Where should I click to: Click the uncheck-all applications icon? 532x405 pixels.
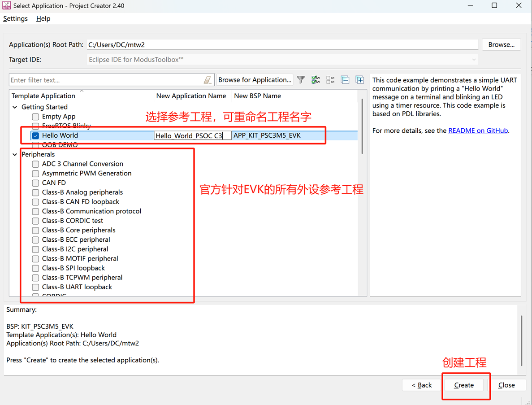pos(330,80)
